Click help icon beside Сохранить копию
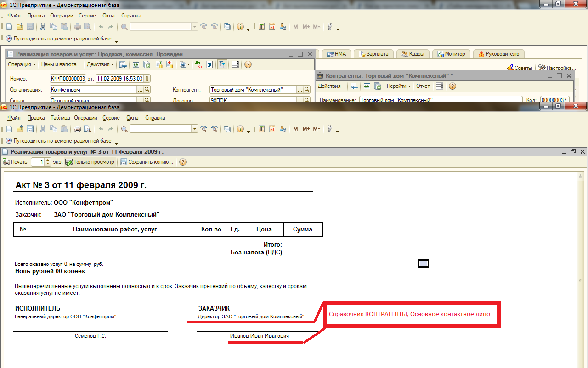Image resolution: width=588 pixels, height=368 pixels. pyautogui.click(x=183, y=162)
